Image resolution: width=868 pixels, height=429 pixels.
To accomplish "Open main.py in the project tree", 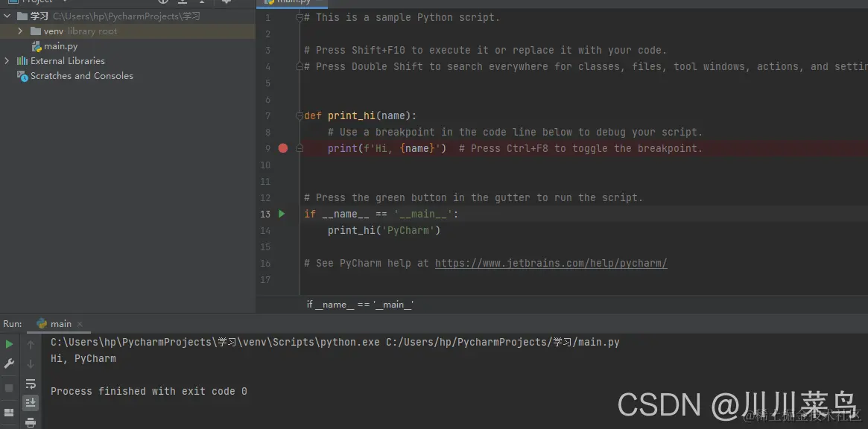I will click(x=60, y=46).
